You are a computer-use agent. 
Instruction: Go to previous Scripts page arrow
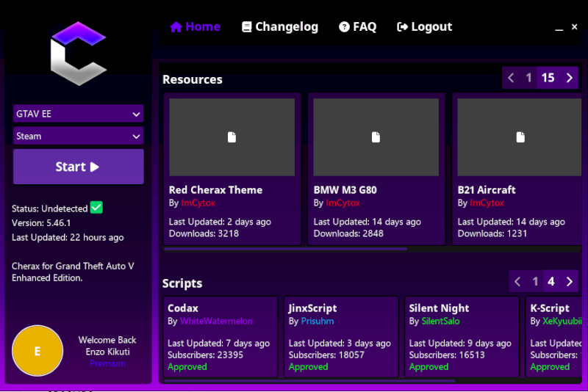point(518,281)
